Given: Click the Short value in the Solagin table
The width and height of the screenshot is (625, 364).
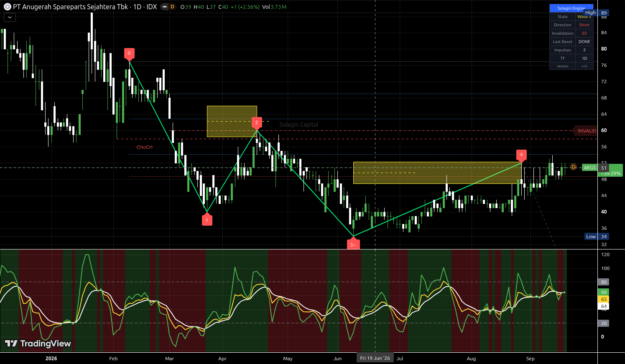Looking at the screenshot, I should tap(584, 25).
